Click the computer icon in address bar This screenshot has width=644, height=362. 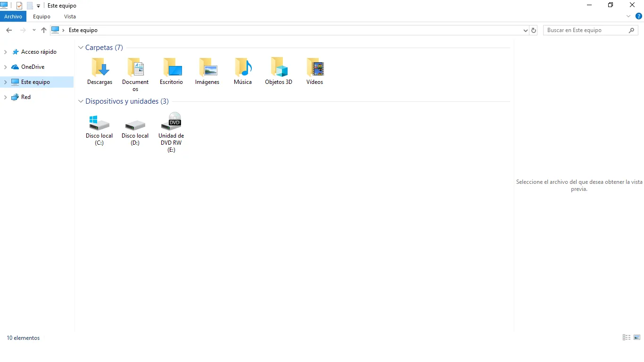55,30
